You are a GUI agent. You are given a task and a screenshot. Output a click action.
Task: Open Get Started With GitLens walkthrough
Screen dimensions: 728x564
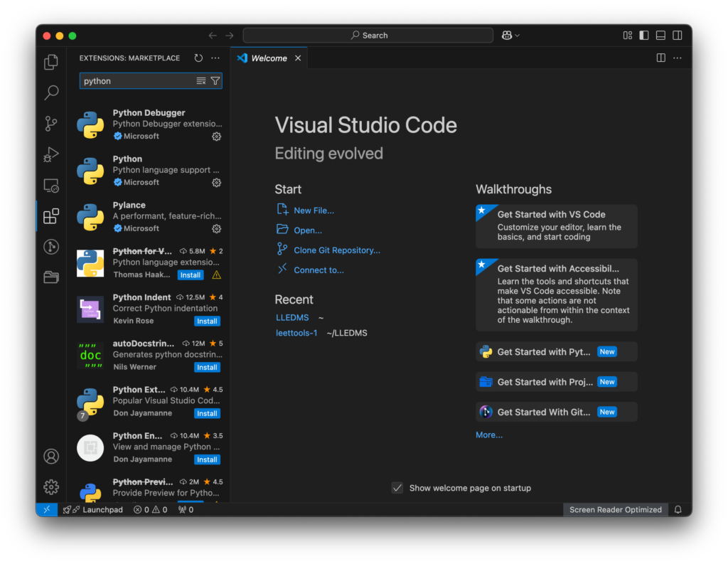tap(556, 412)
